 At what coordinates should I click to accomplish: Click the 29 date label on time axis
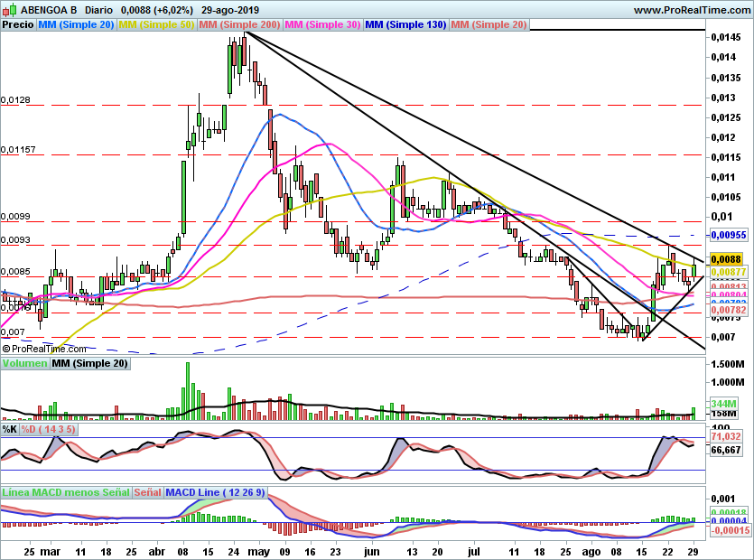coord(693,552)
